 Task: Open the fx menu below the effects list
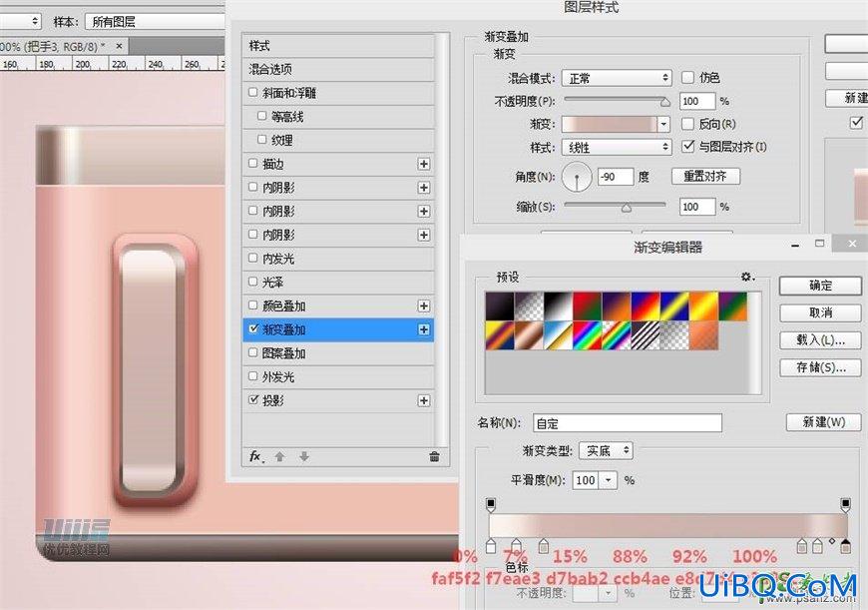point(255,456)
